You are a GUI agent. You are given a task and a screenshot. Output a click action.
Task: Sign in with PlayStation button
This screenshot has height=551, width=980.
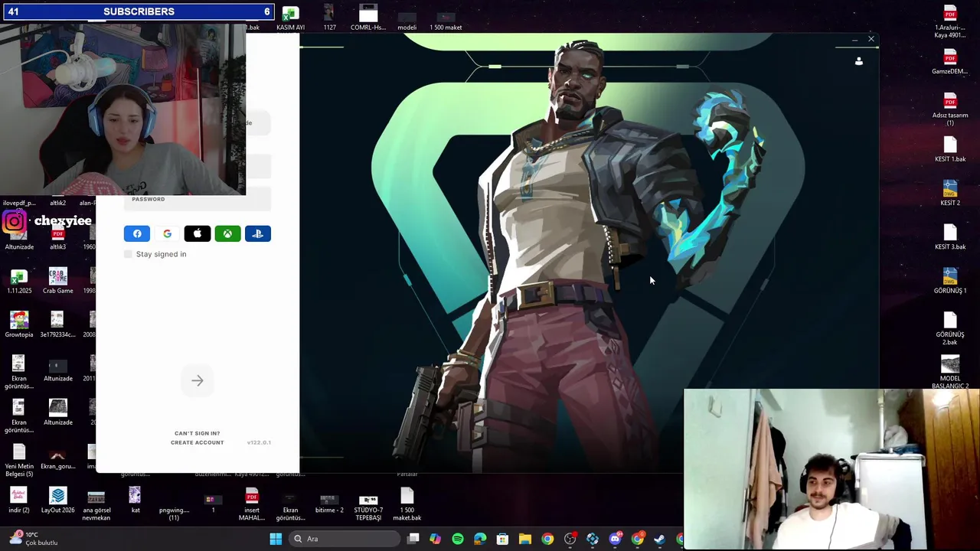point(258,233)
